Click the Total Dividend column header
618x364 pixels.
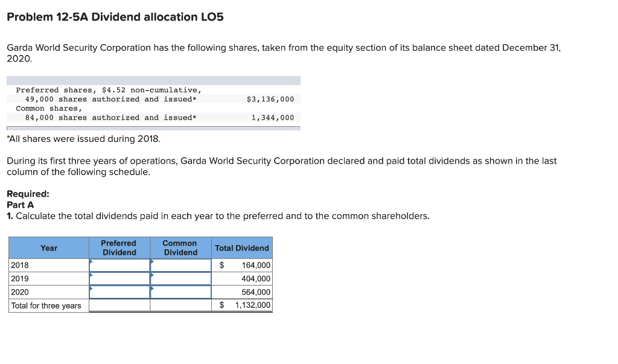(241, 248)
